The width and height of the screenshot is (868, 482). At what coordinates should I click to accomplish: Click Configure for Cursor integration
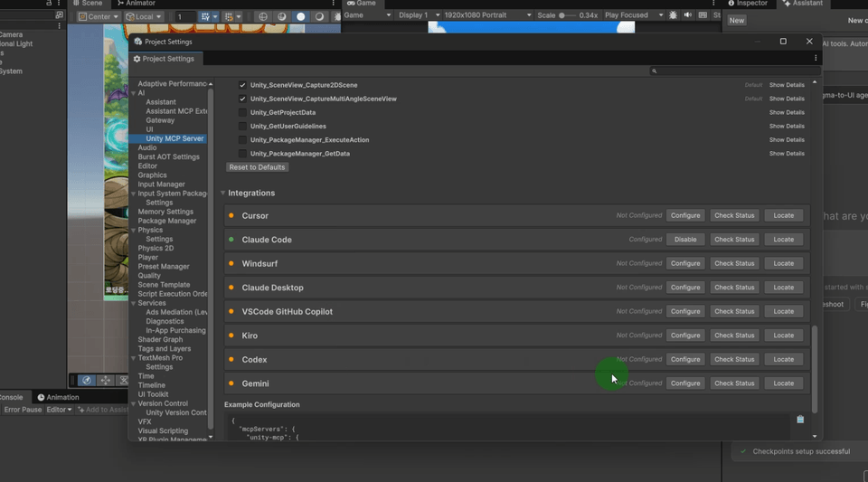click(x=685, y=215)
